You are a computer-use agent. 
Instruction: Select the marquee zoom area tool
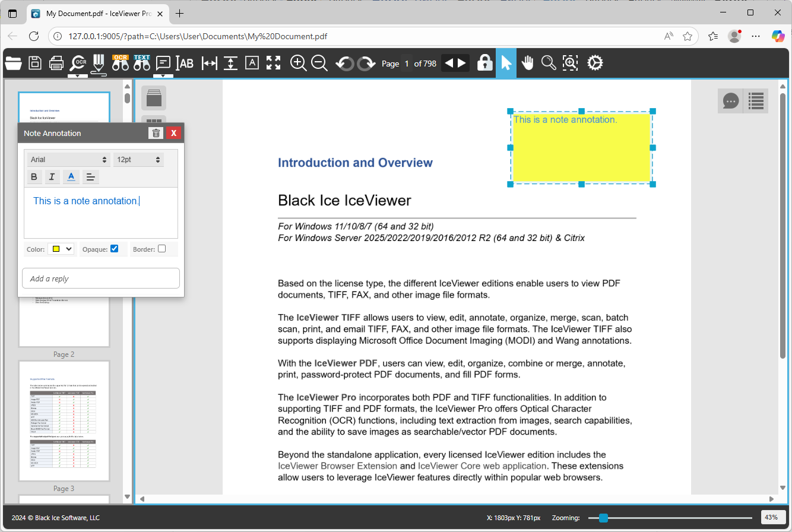coord(570,63)
